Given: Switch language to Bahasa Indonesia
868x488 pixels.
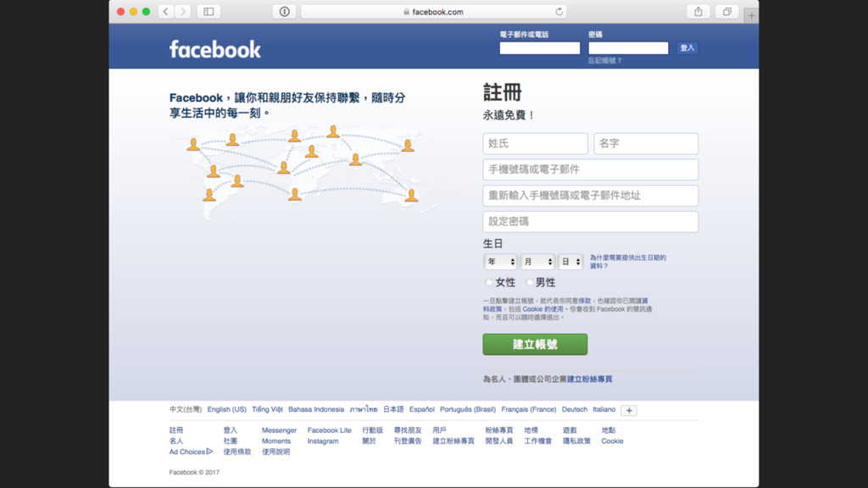Looking at the screenshot, I should pos(316,409).
